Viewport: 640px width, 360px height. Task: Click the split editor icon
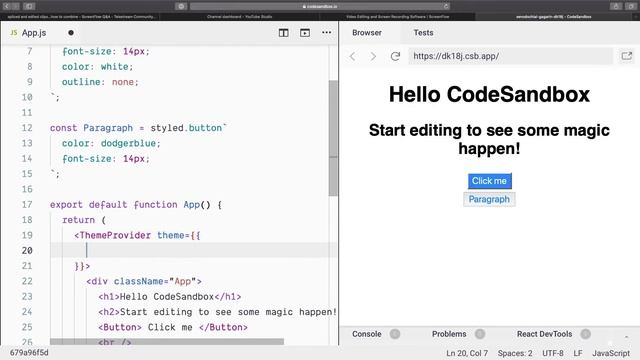coord(283,33)
